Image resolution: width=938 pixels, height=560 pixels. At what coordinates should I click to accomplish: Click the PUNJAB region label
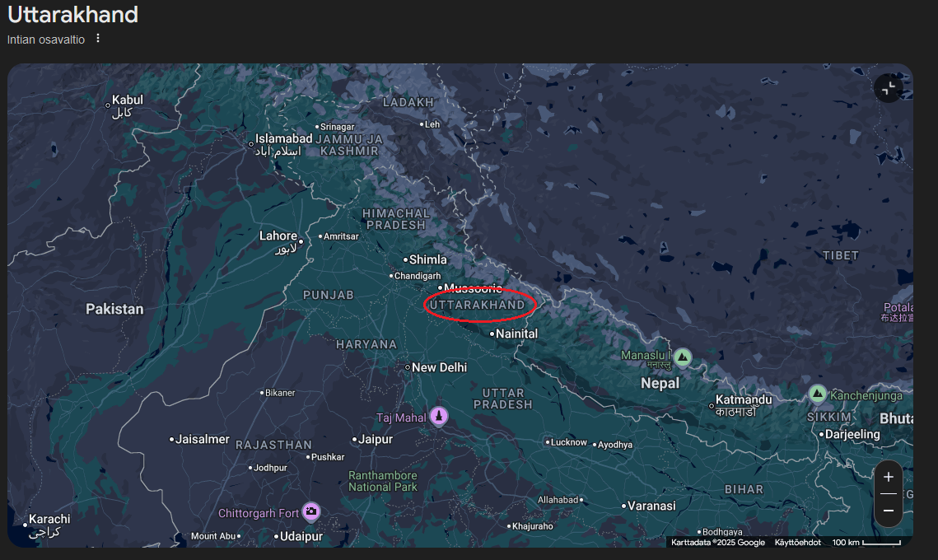[x=329, y=295]
